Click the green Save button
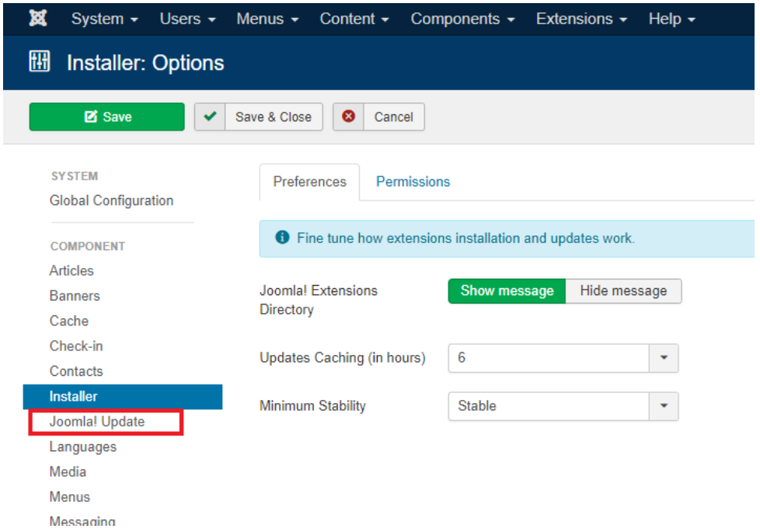Screen dimensions: 760x532 [106, 116]
